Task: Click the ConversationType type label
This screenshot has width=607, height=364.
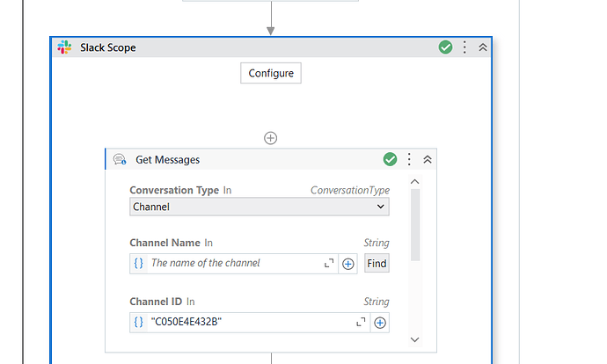Action: tap(350, 190)
